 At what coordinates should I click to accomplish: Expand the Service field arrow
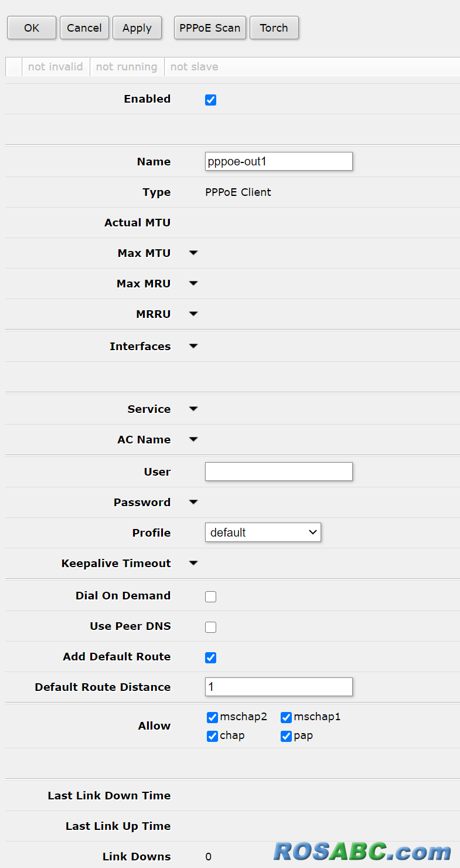(193, 409)
